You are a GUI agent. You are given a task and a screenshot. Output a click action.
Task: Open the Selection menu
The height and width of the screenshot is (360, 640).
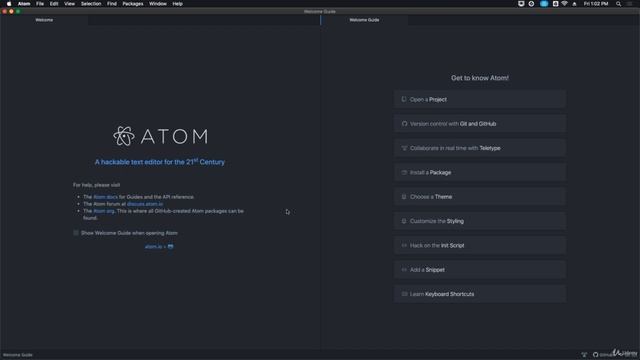pos(91,4)
